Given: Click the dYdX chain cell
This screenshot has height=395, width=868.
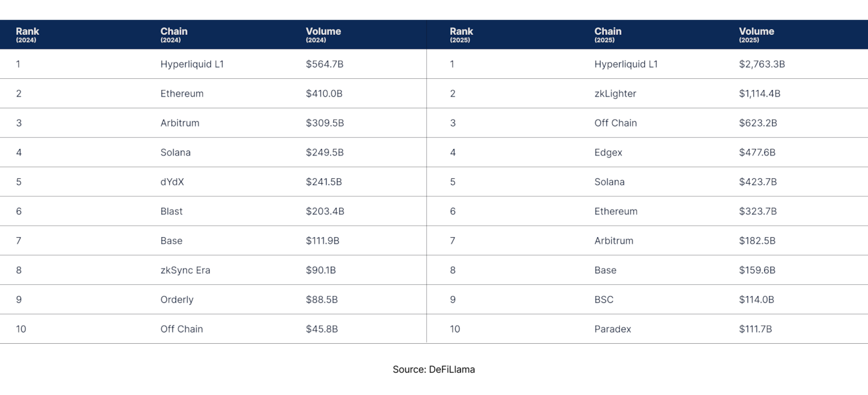Looking at the screenshot, I should [172, 182].
